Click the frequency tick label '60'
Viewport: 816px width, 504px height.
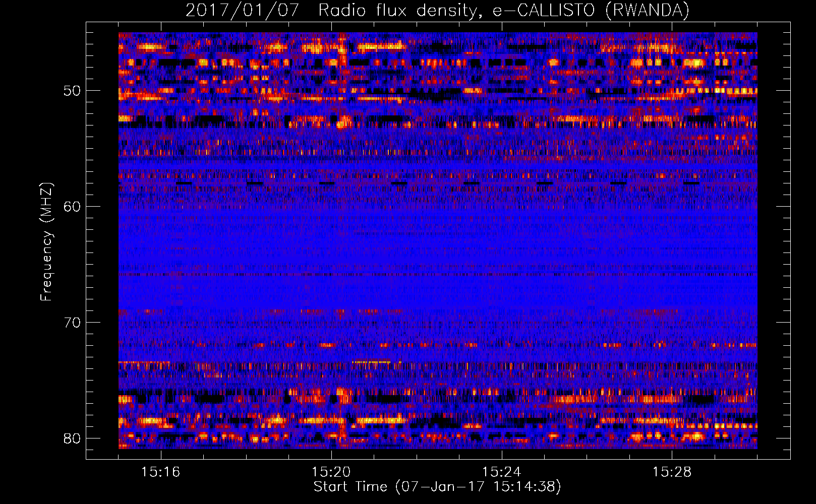click(x=72, y=207)
